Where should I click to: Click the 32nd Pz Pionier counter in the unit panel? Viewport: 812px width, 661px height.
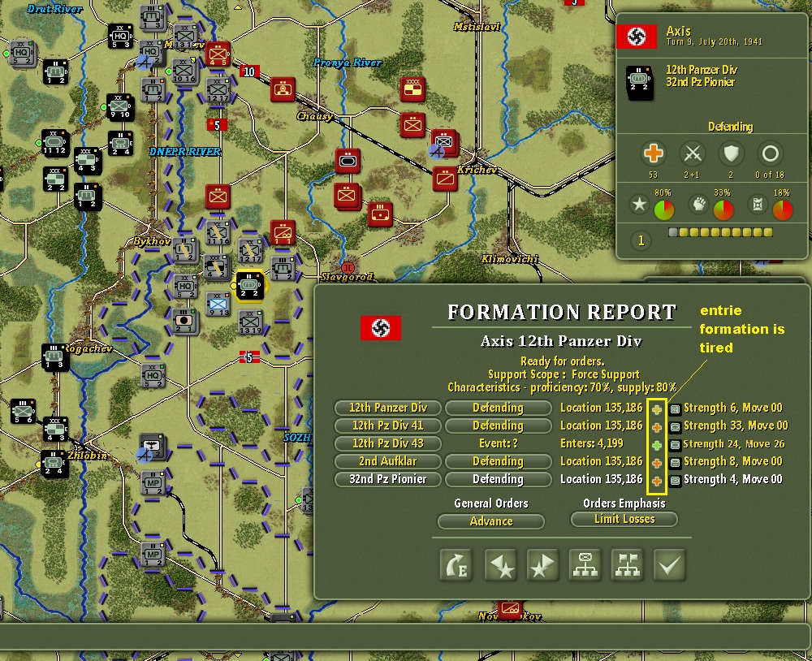coord(639,81)
